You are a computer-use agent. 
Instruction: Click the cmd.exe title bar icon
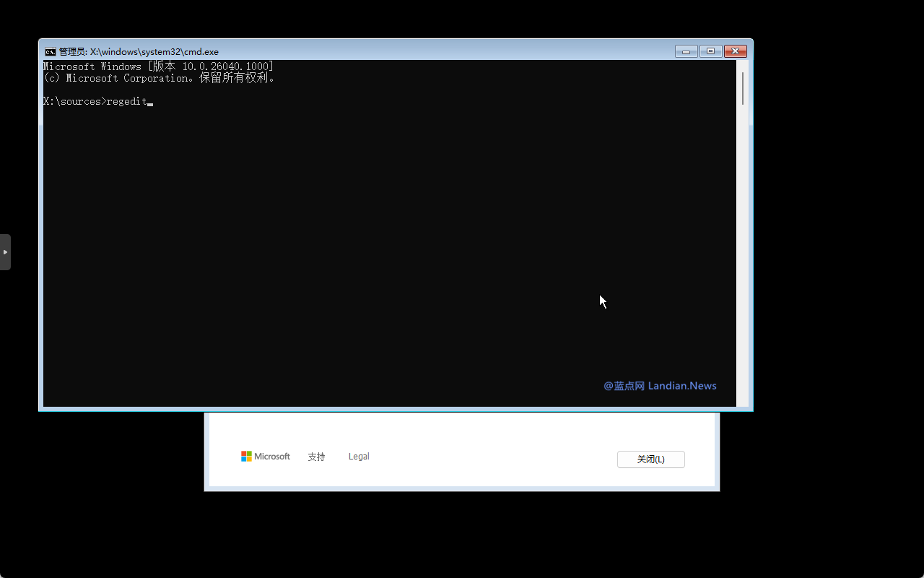click(50, 52)
